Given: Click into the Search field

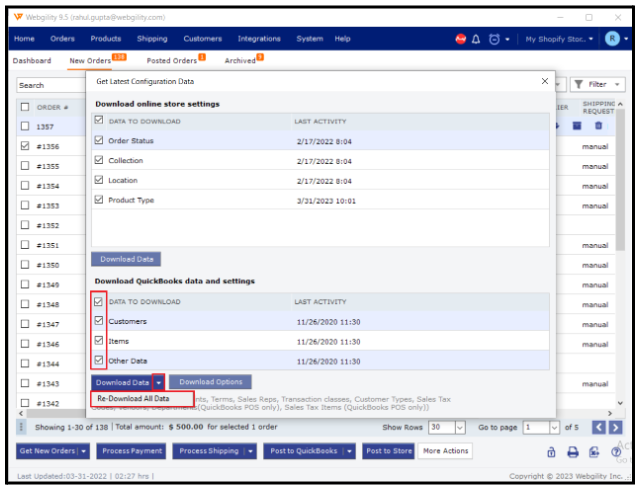Looking at the screenshot, I should [51, 85].
